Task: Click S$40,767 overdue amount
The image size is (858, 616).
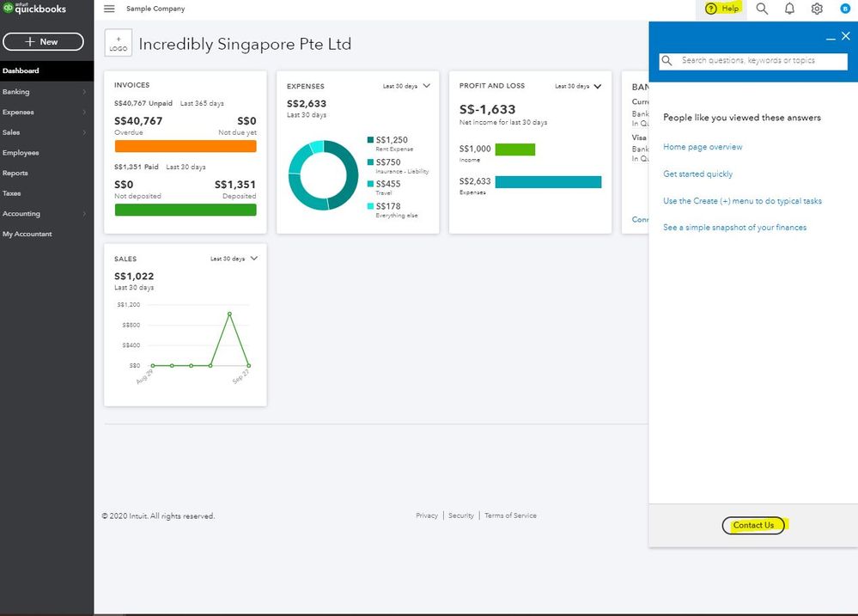Action: click(138, 121)
